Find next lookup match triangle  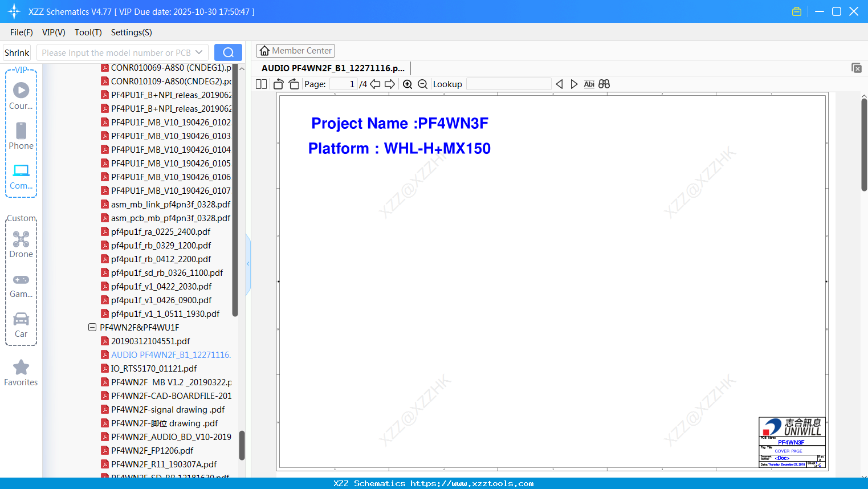coord(574,84)
